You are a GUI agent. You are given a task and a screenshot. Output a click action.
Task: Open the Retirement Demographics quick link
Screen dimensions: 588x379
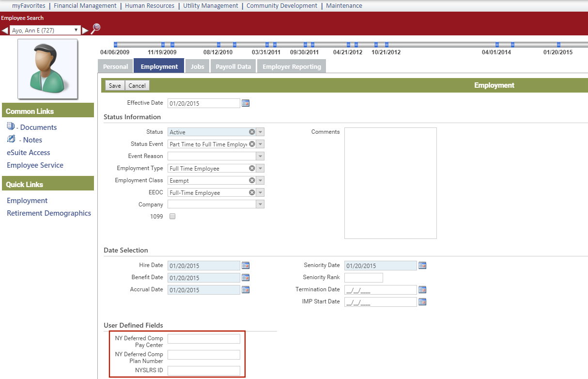pos(49,213)
